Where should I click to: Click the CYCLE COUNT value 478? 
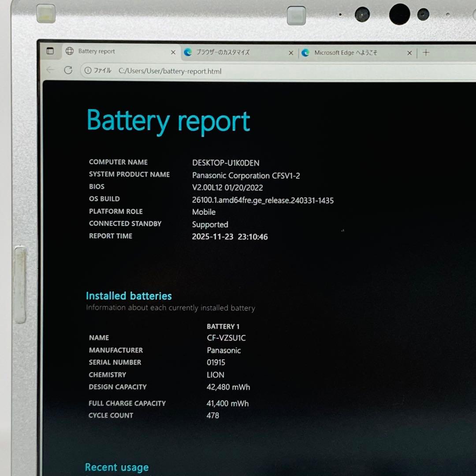pos(213,415)
